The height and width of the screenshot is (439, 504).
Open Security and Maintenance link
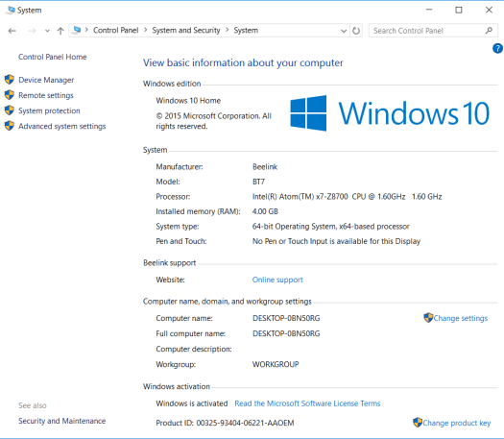(62, 421)
